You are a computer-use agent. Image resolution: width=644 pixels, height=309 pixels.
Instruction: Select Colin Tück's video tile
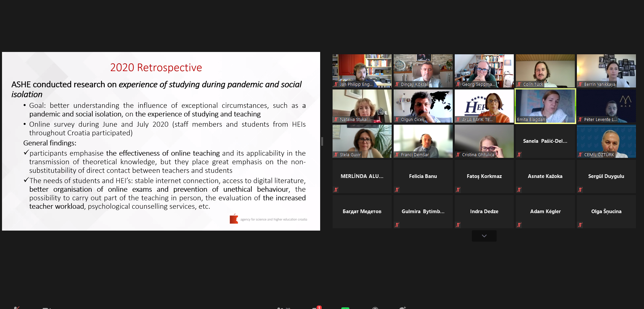click(545, 71)
